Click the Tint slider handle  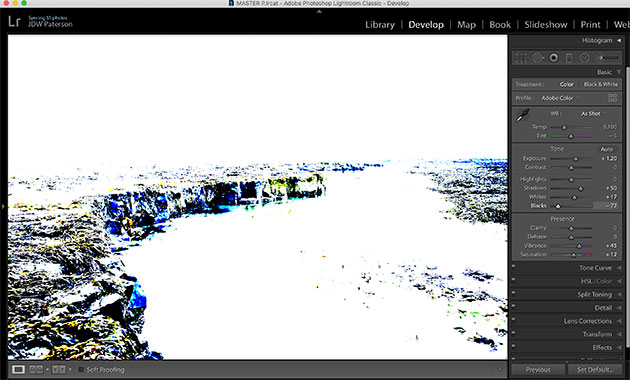[571, 136]
